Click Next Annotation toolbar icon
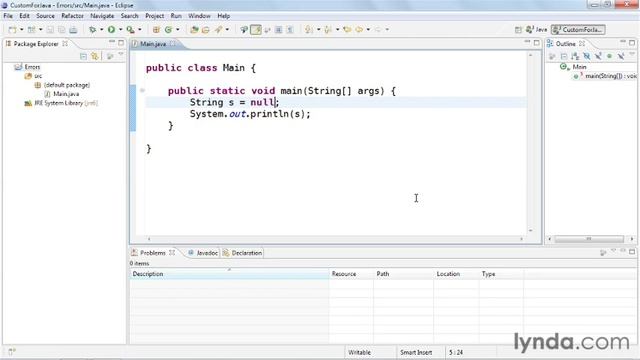Image resolution: width=640 pixels, height=360 pixels. pos(309,30)
